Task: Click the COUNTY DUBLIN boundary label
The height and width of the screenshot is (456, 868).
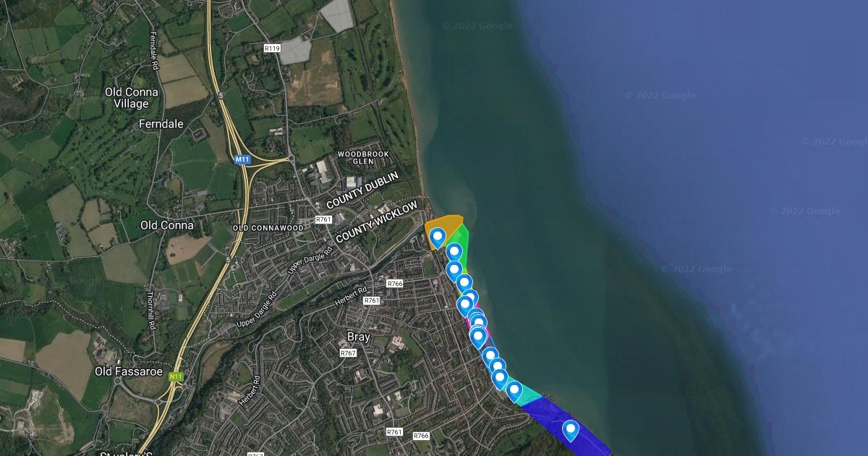Action: (362, 191)
